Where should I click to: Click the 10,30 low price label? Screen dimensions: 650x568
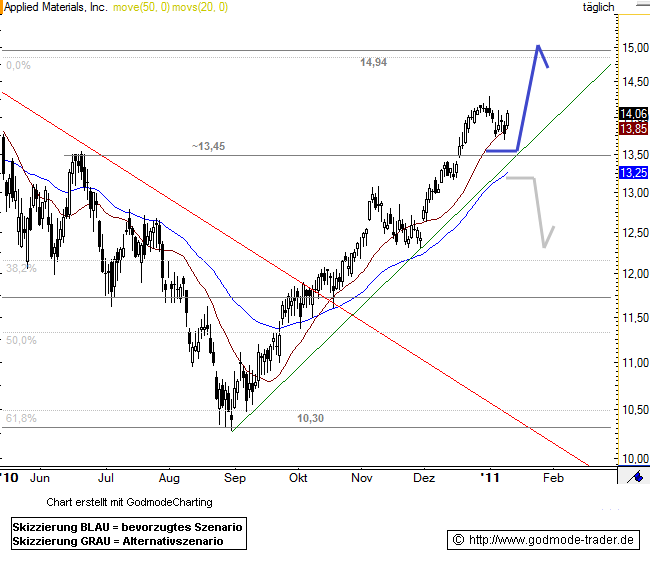pyautogui.click(x=311, y=418)
